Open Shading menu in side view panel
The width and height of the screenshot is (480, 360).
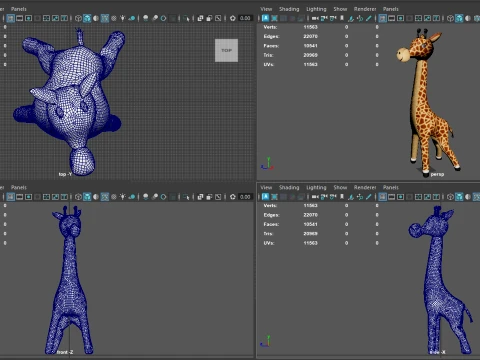[289, 187]
